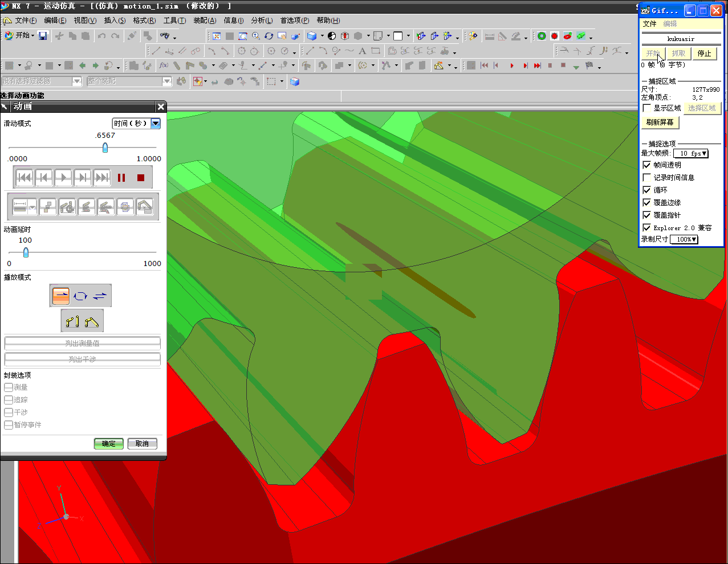Pause the animation with red pause button
This screenshot has height=564, width=728.
121,178
